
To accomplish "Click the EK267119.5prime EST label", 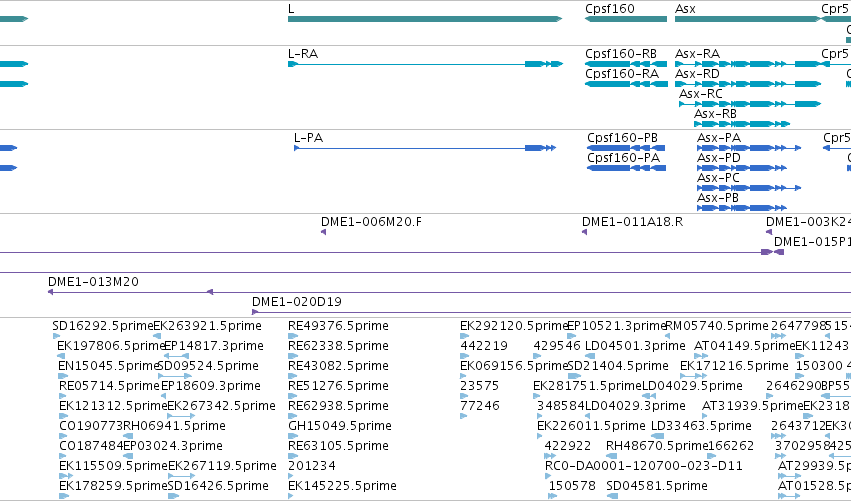I will [223, 466].
